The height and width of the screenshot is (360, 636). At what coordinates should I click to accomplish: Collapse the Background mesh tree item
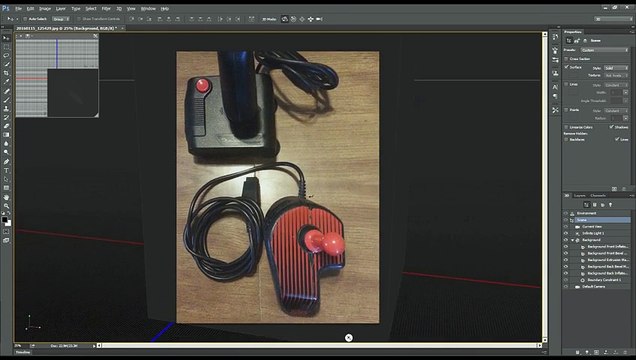tap(572, 240)
